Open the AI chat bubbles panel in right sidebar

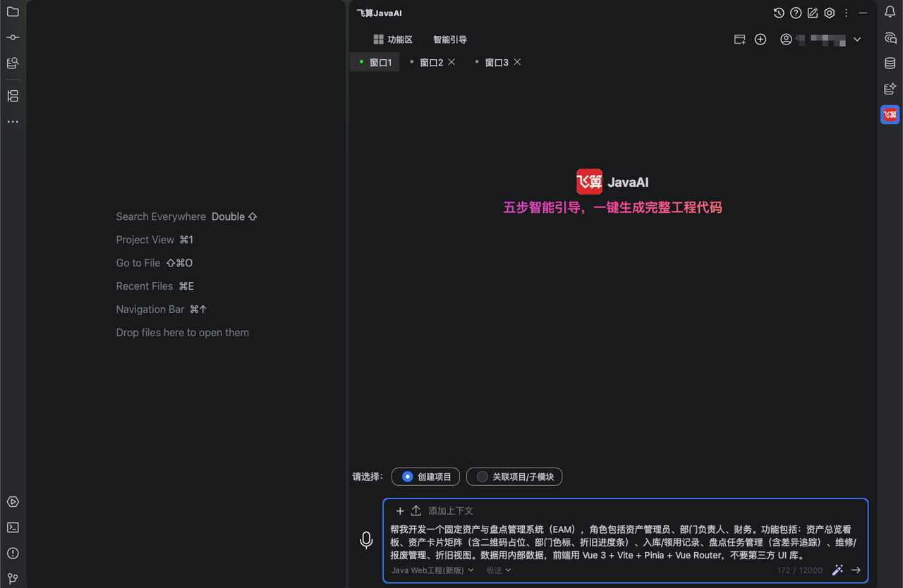890,38
